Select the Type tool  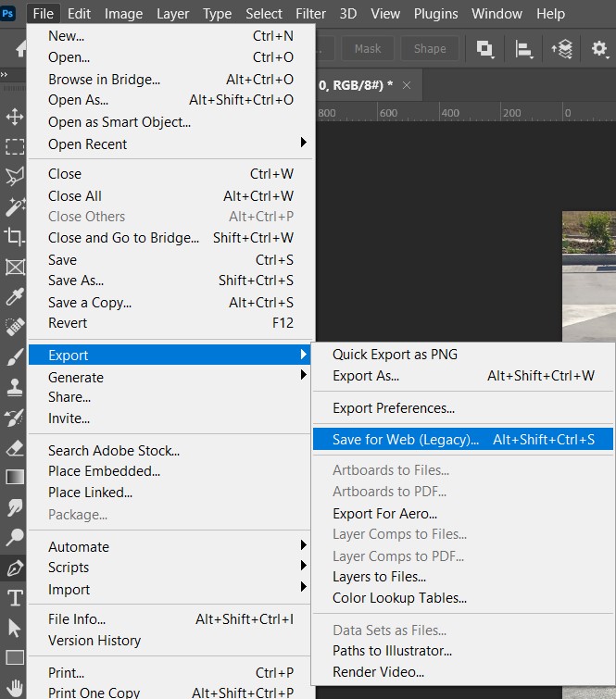[x=14, y=597]
